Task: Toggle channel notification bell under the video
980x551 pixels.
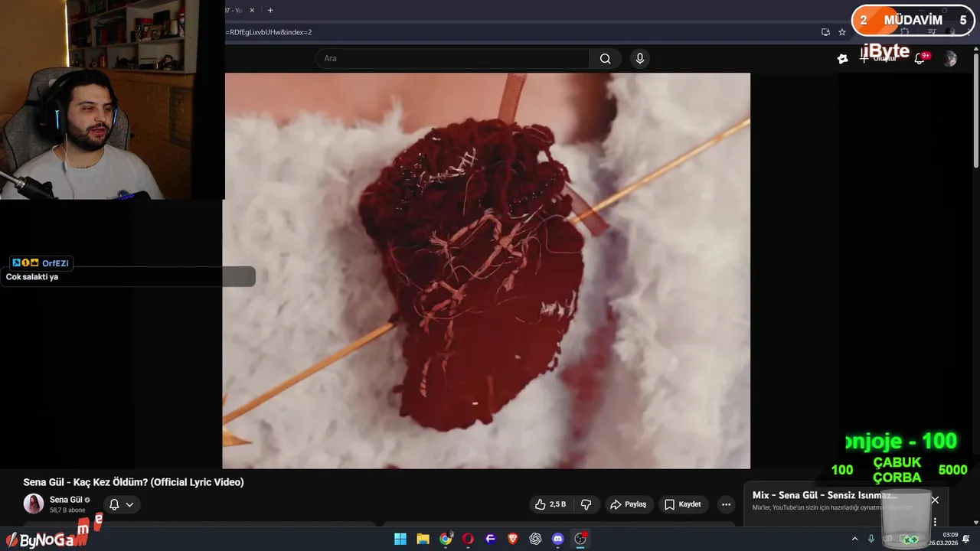Action: 114,504
